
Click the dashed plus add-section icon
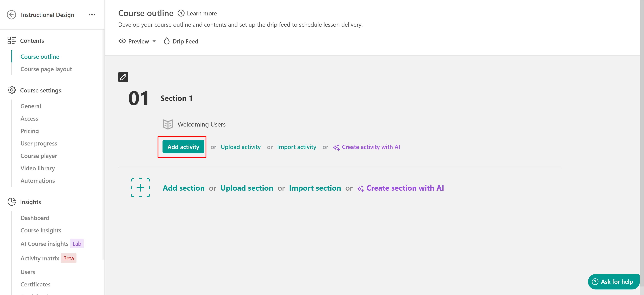click(140, 188)
